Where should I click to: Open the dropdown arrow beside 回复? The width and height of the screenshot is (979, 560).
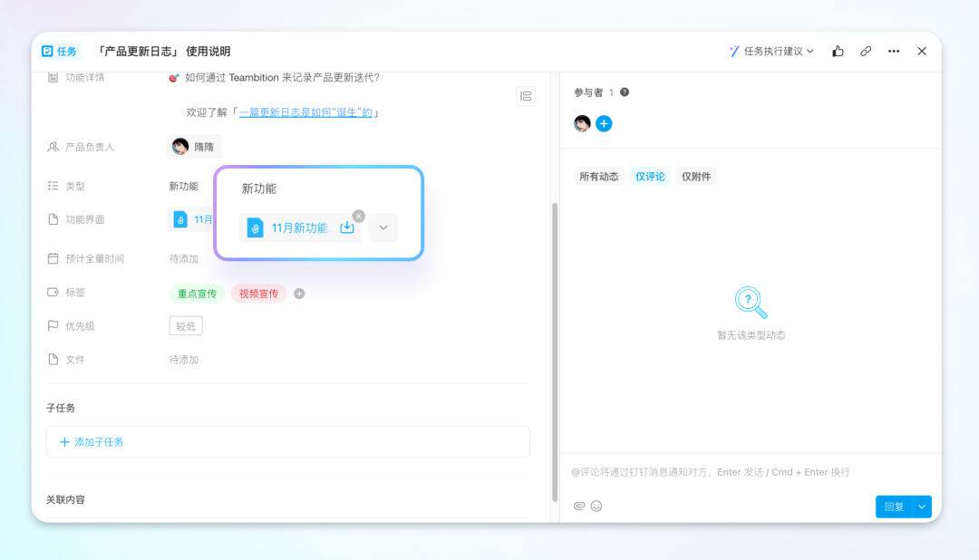point(922,507)
